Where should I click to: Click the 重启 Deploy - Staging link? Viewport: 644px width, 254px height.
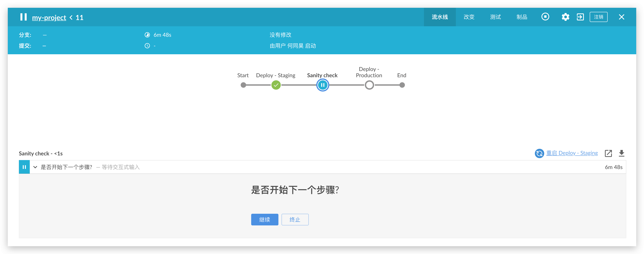point(572,153)
